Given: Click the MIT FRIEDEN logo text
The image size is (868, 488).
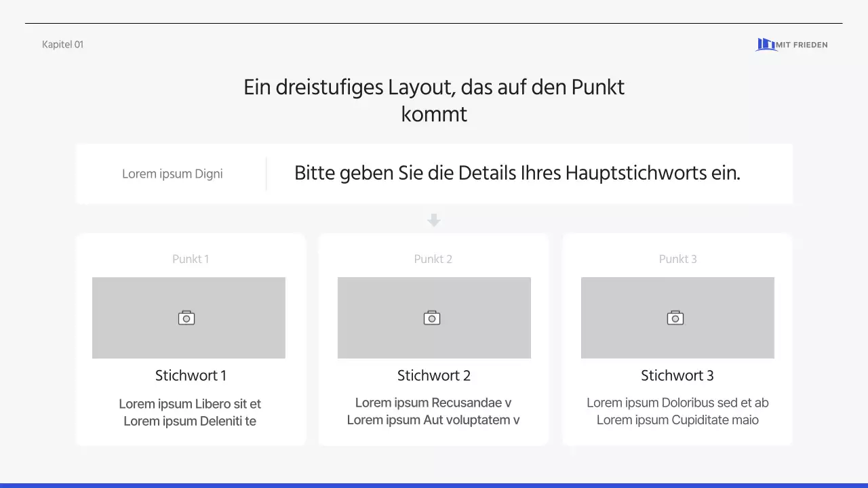Looking at the screenshot, I should coord(802,45).
